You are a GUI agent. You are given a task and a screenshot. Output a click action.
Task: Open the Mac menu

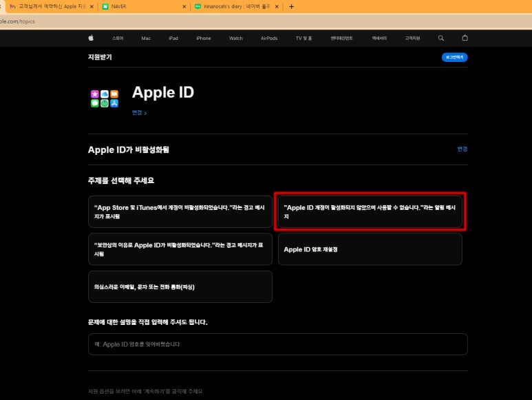146,39
